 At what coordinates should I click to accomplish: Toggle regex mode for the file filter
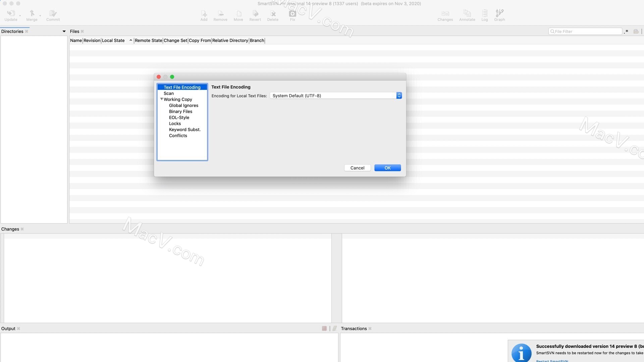pos(626,31)
